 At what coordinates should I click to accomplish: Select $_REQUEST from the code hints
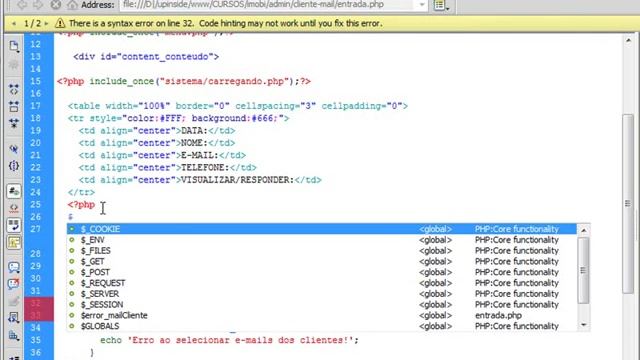[322, 283]
